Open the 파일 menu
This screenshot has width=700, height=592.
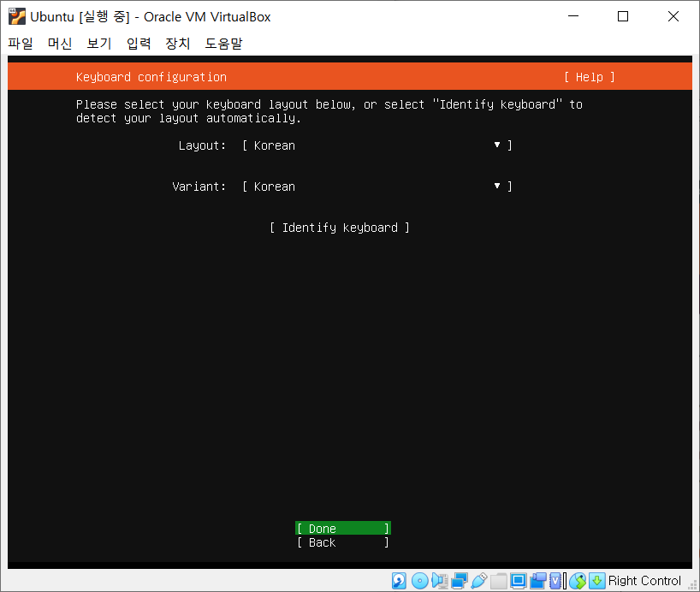click(21, 44)
